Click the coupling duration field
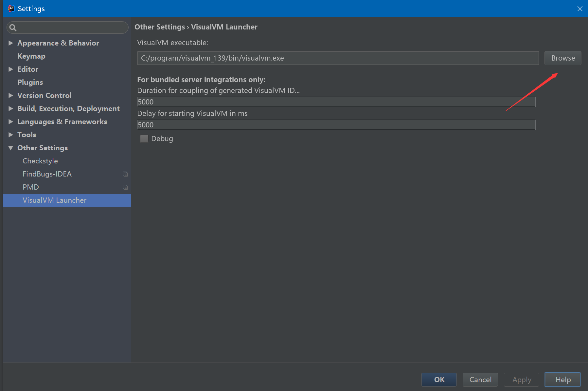 [336, 102]
